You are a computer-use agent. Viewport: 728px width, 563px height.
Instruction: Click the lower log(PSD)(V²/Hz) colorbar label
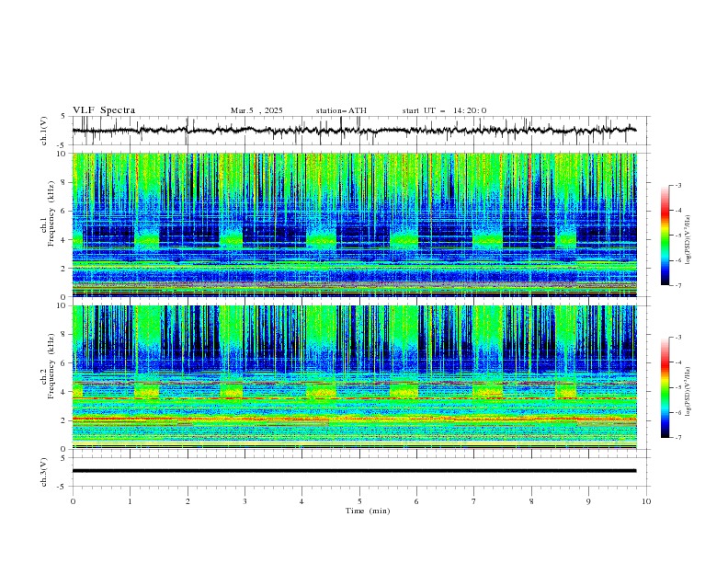coord(688,392)
